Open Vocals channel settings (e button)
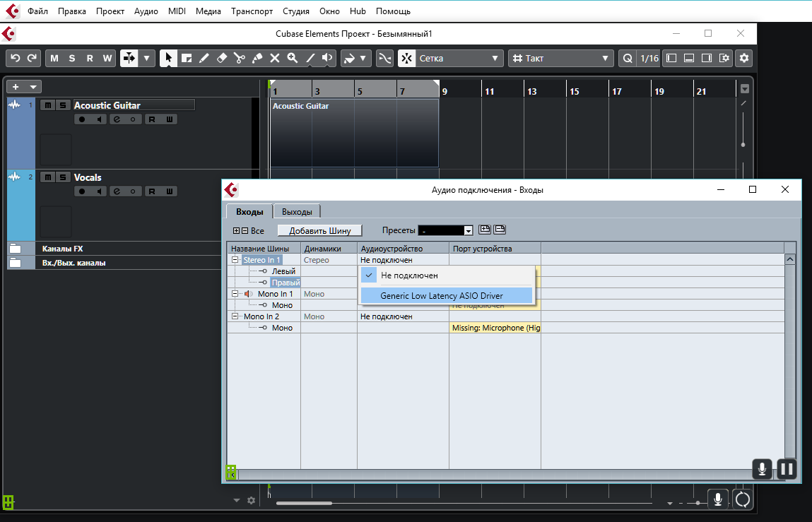The image size is (812, 522). tap(117, 191)
